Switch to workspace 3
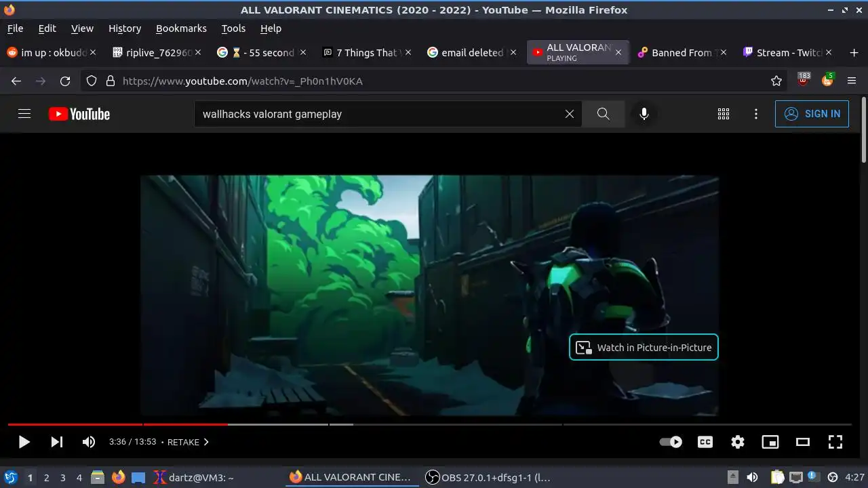The width and height of the screenshot is (868, 488). (x=62, y=477)
